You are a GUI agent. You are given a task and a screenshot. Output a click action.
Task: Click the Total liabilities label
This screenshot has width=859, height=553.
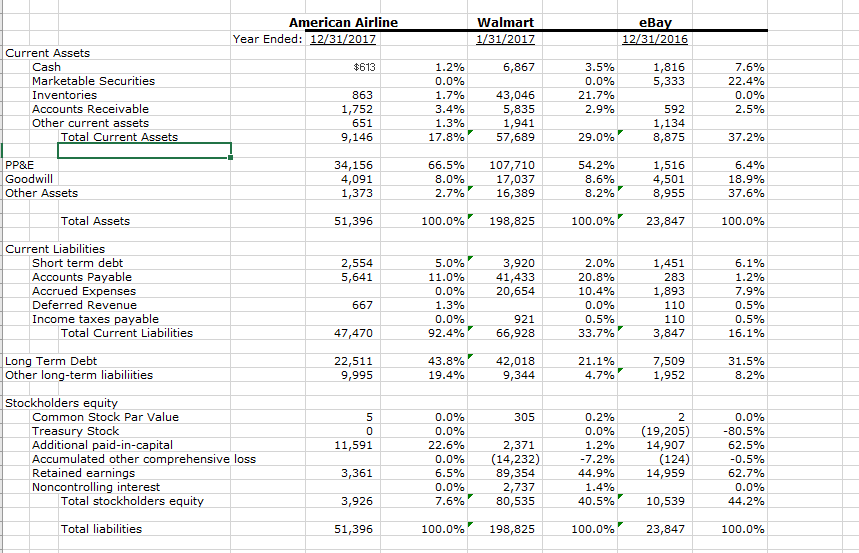coord(101,529)
